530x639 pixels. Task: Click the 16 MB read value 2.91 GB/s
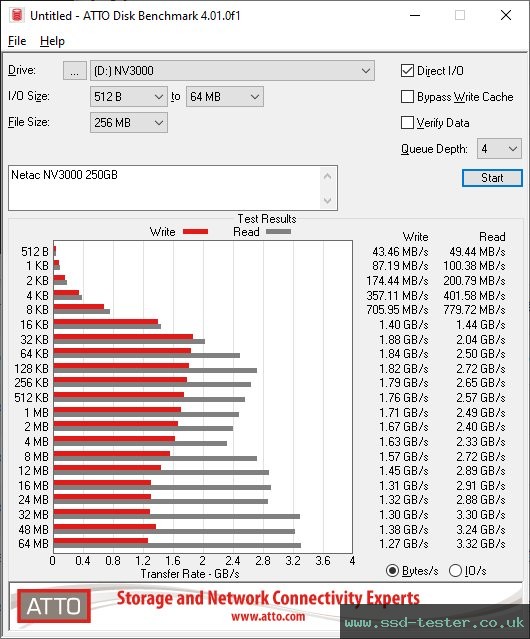click(481, 485)
